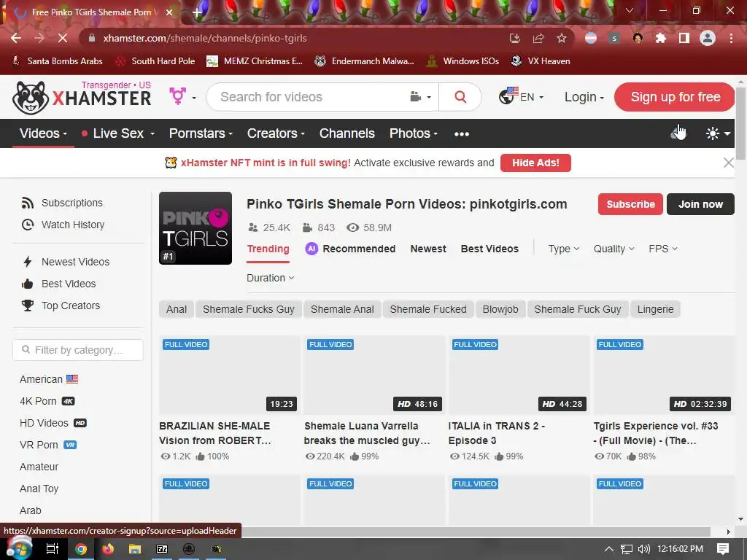Open the Photos menu
Image resolution: width=747 pixels, height=560 pixels.
tap(413, 133)
